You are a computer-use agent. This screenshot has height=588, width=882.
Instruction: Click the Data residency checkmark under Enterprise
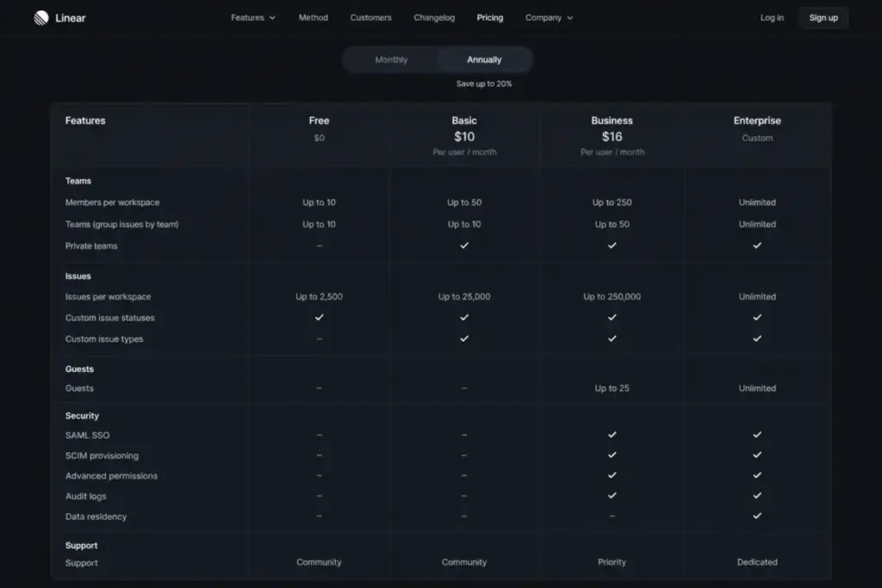757,516
